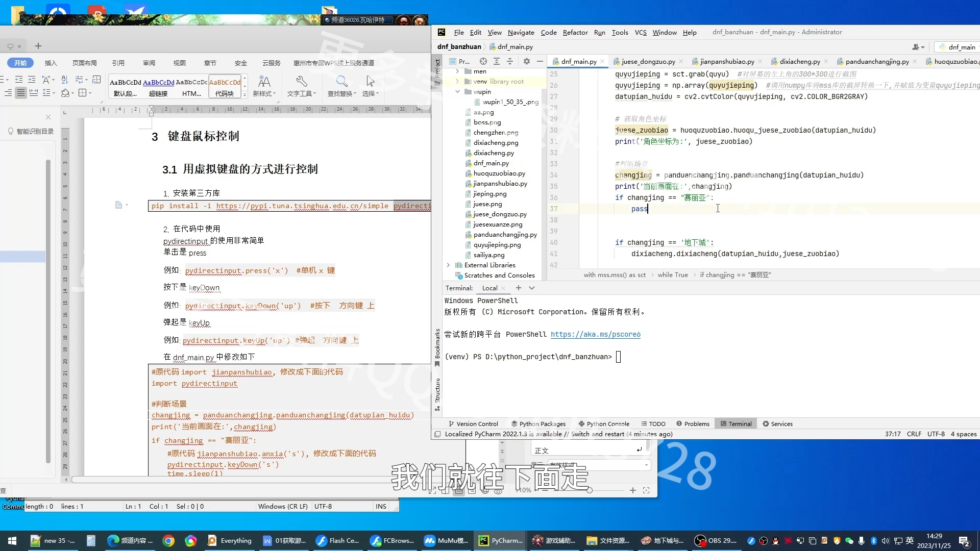Switch to jianpanshubiao.py editor tab
Image resolution: width=980 pixels, height=551 pixels.
tap(727, 61)
